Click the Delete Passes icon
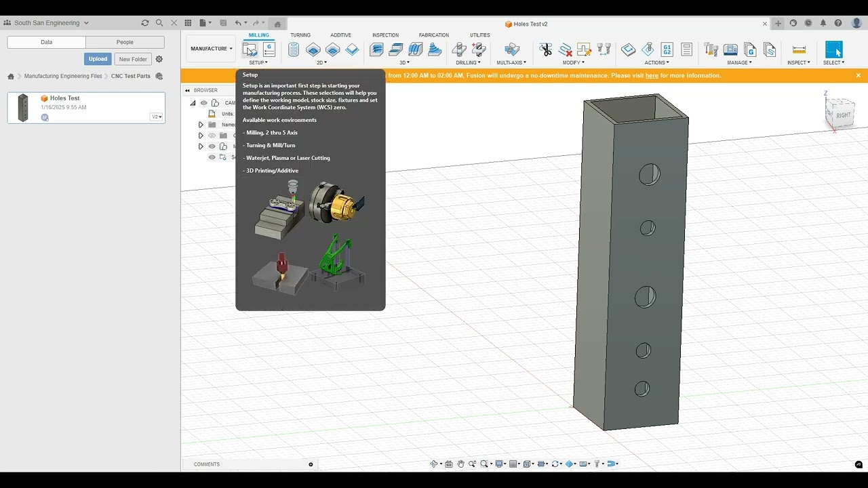868x488 pixels. pyautogui.click(x=565, y=49)
